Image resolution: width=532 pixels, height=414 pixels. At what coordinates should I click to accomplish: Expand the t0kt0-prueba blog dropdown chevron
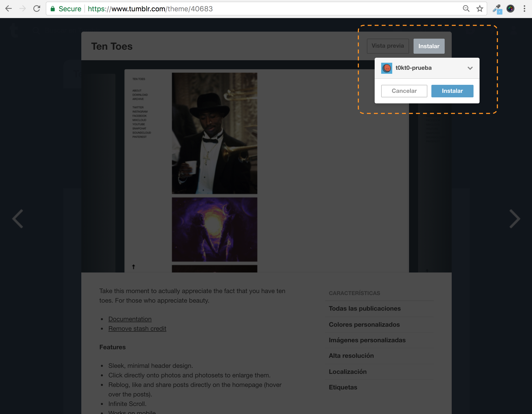(x=470, y=68)
